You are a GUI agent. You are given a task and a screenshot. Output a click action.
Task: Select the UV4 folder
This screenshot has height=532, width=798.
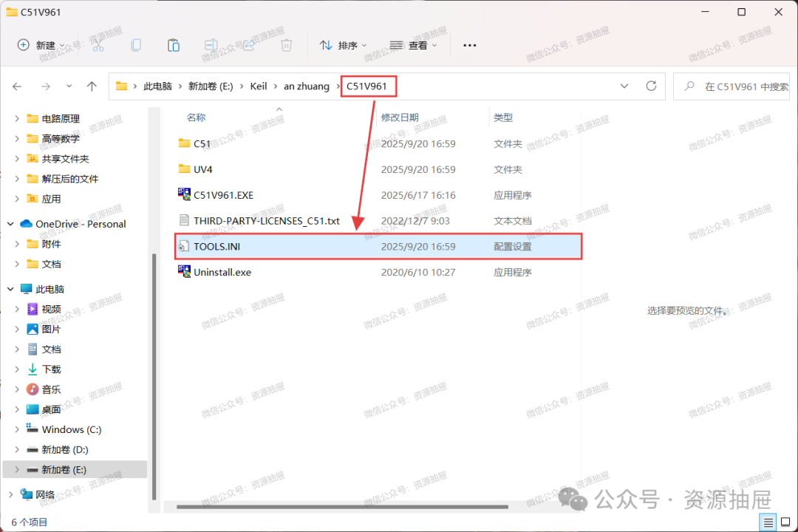378,169
